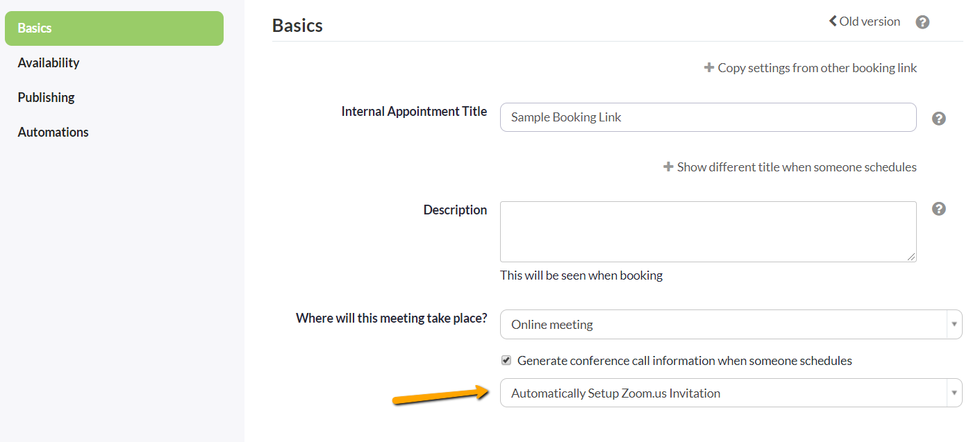Open the Publishing section
Viewport: 980px width, 442px height.
click(x=47, y=98)
